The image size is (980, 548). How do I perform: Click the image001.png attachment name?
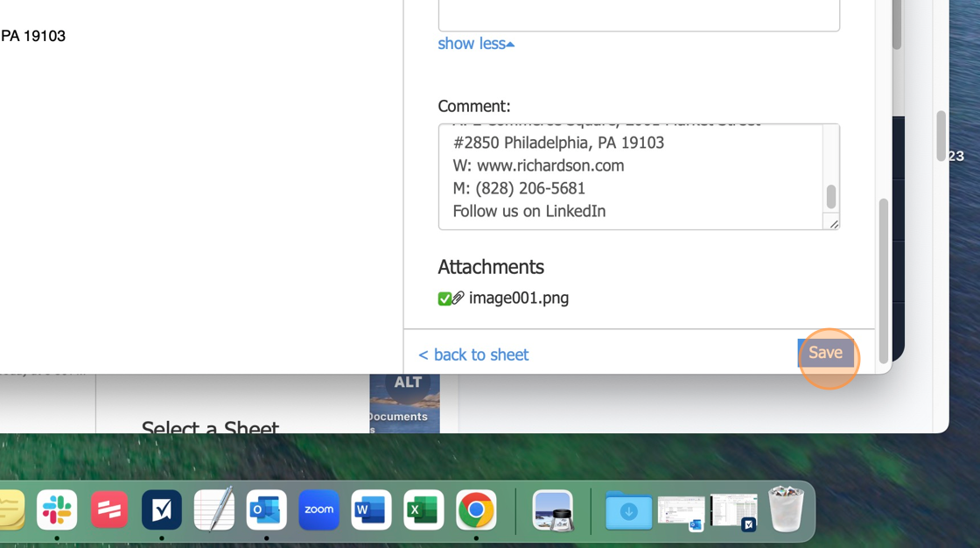(519, 298)
